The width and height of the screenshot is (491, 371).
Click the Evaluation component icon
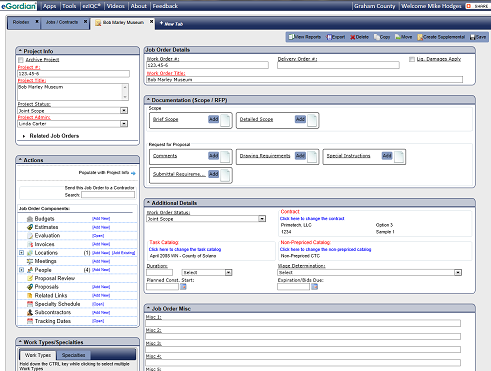30,236
